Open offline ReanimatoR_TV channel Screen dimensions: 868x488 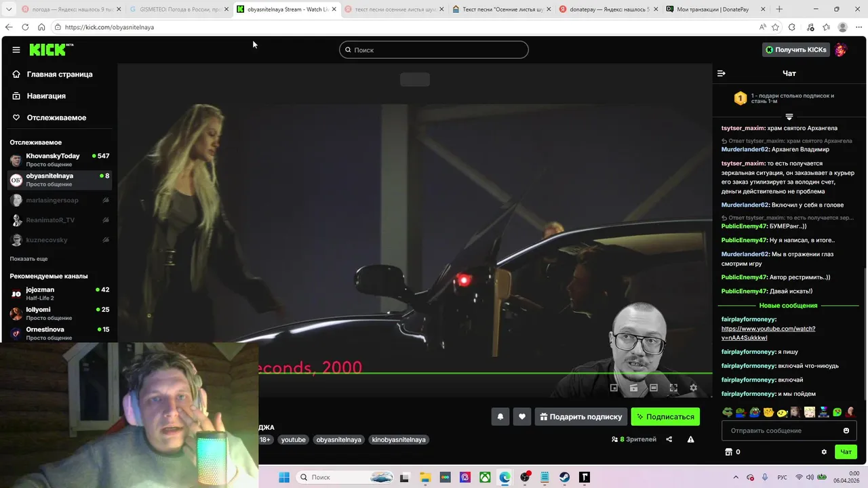[x=60, y=220]
